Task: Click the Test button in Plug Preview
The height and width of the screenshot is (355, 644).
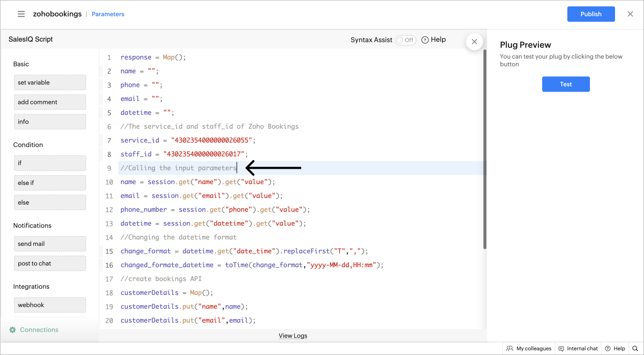Action: [x=566, y=84]
